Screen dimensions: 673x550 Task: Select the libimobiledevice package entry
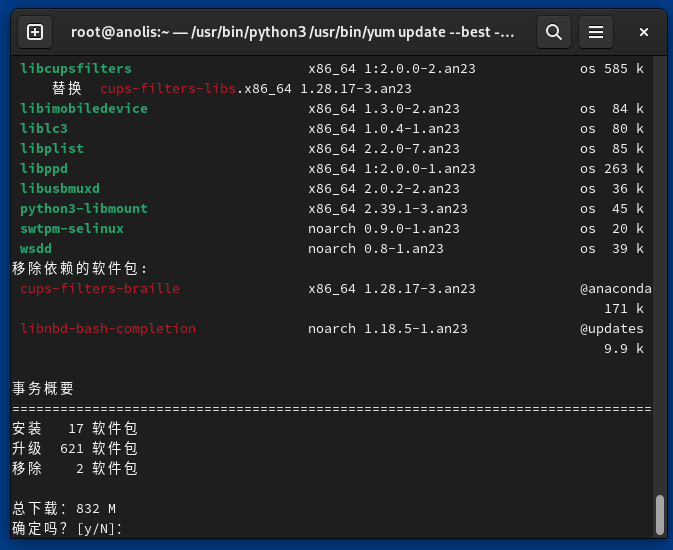(83, 109)
